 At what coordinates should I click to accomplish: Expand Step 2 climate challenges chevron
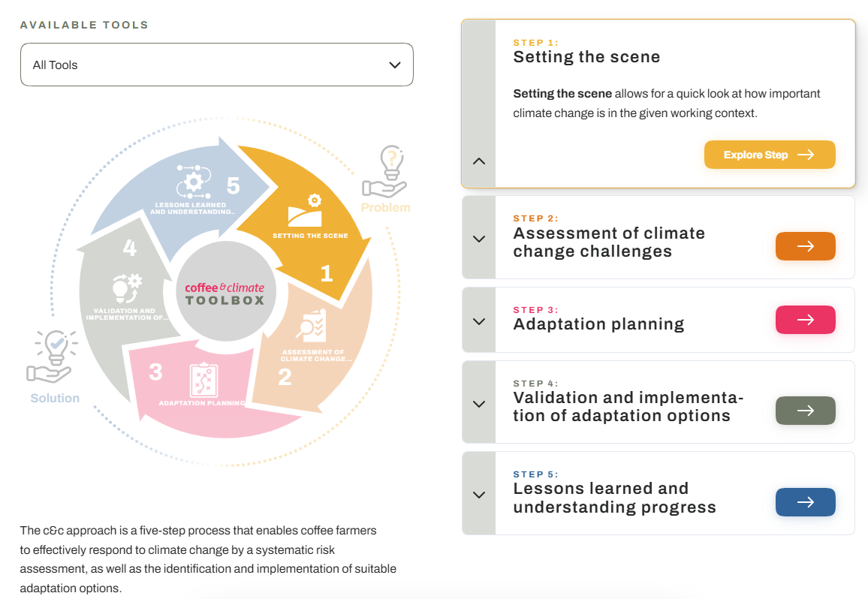[x=479, y=239]
